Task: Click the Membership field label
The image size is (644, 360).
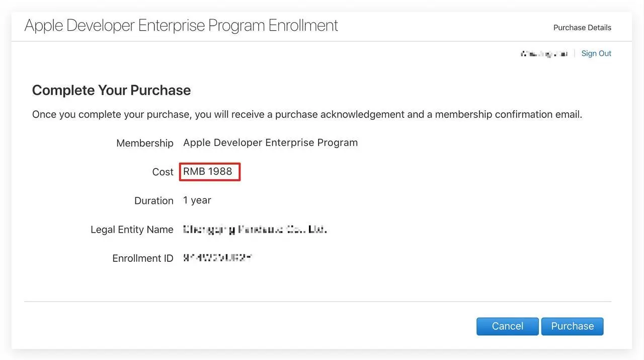Action: tap(145, 143)
